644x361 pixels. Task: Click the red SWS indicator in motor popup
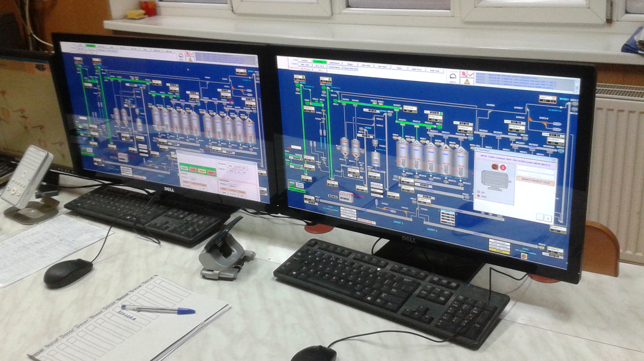478,196
